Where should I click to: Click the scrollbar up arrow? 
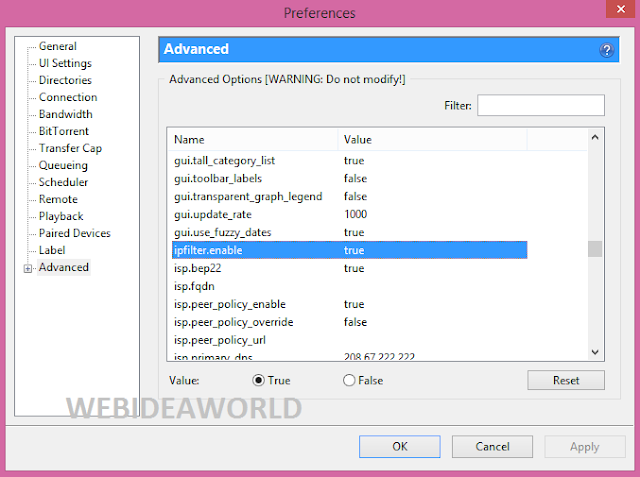point(595,138)
